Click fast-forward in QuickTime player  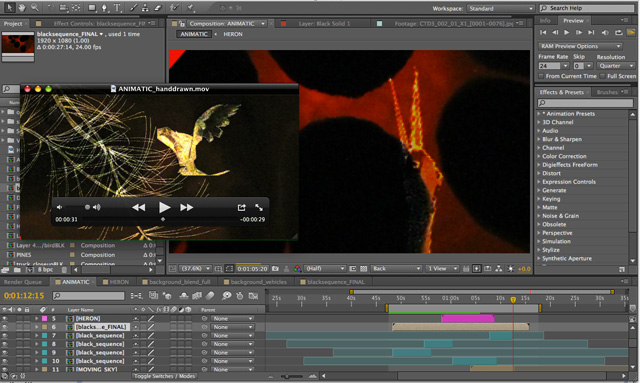[x=186, y=207]
